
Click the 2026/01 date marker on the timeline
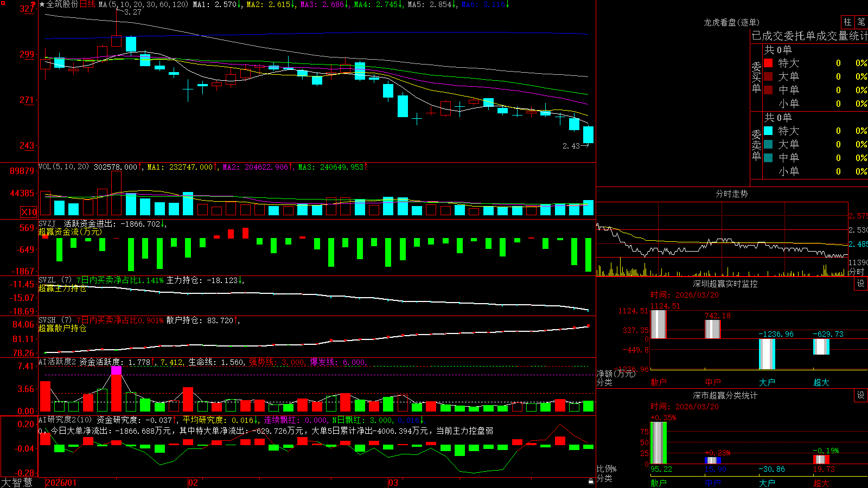click(x=61, y=483)
